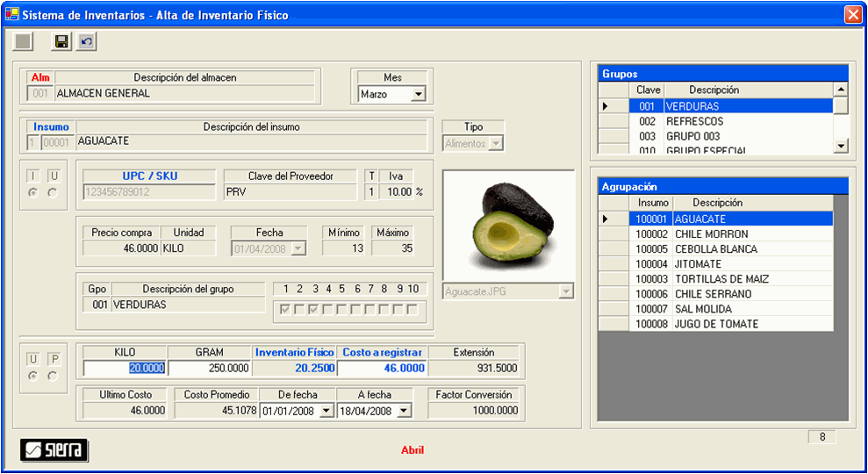Select the P radio button under the U/P labels
Image resolution: width=868 pixels, height=474 pixels.
[x=53, y=376]
